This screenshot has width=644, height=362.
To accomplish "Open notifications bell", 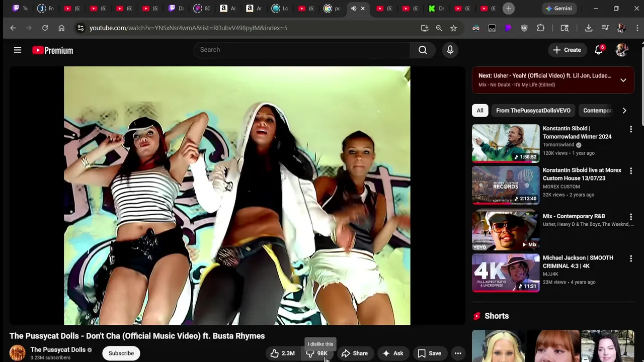I will [599, 50].
